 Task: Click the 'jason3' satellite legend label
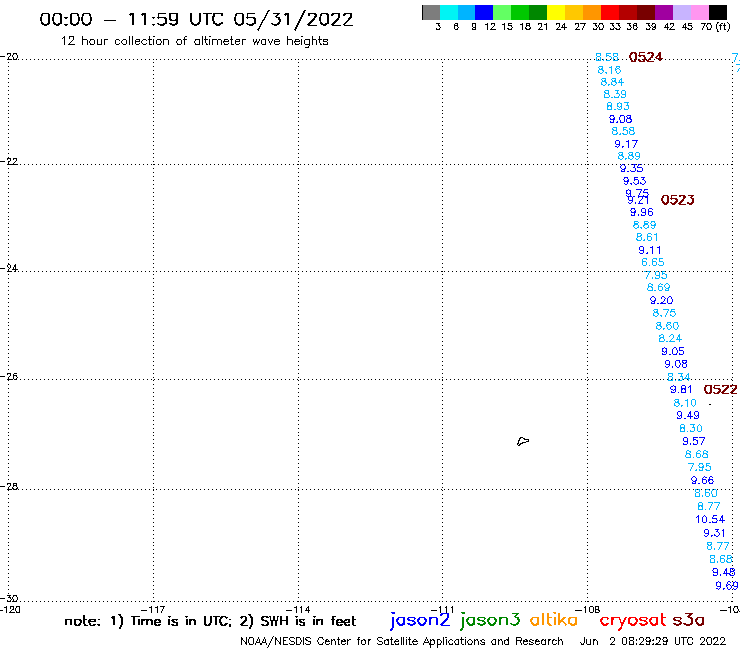tap(490, 620)
